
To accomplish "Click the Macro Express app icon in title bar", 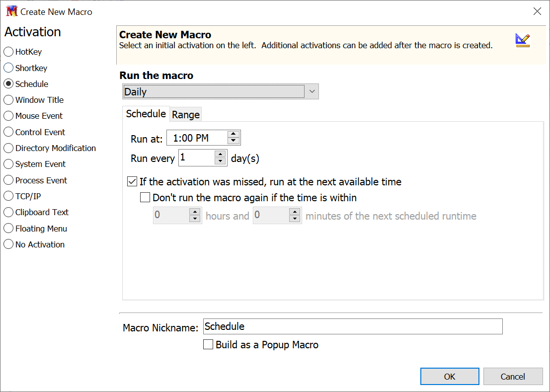I will (x=11, y=11).
